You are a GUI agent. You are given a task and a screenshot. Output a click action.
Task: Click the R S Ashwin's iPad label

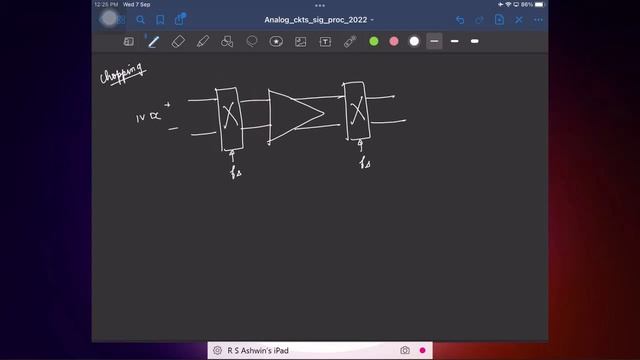pyautogui.click(x=258, y=350)
